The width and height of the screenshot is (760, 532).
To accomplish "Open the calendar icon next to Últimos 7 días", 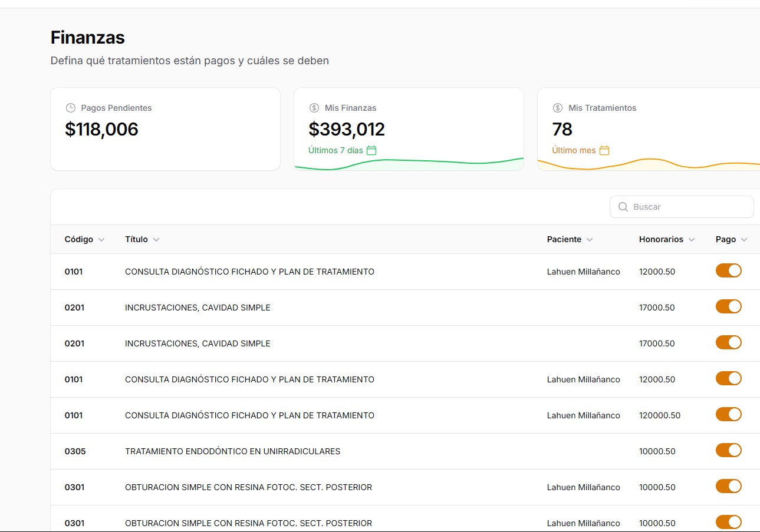I will (371, 150).
